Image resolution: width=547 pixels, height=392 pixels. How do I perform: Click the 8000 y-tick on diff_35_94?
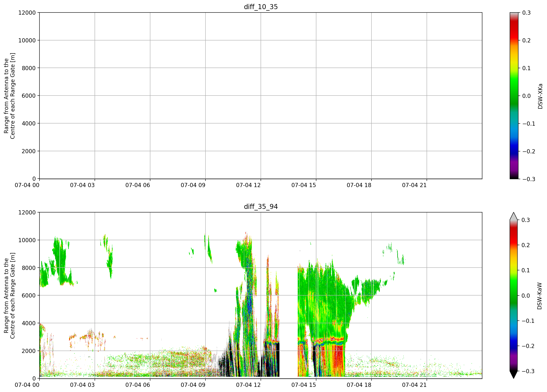[29, 268]
